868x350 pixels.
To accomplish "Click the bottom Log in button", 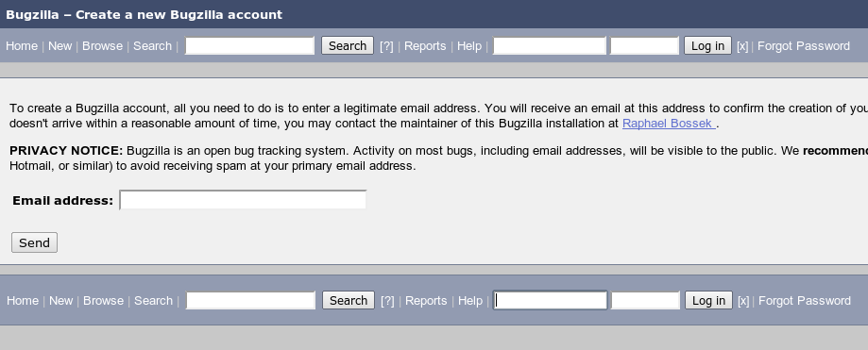I will (x=708, y=300).
